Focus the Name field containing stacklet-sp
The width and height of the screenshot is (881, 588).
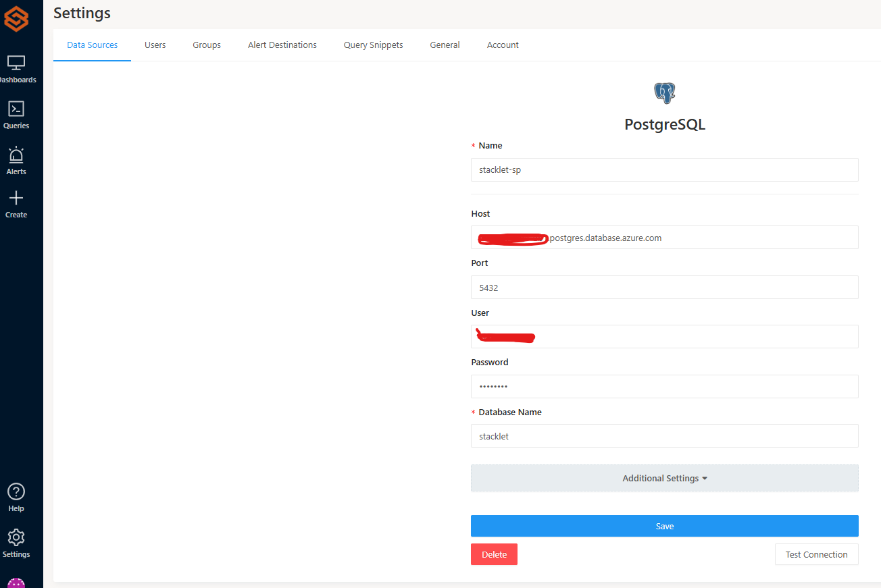point(665,169)
